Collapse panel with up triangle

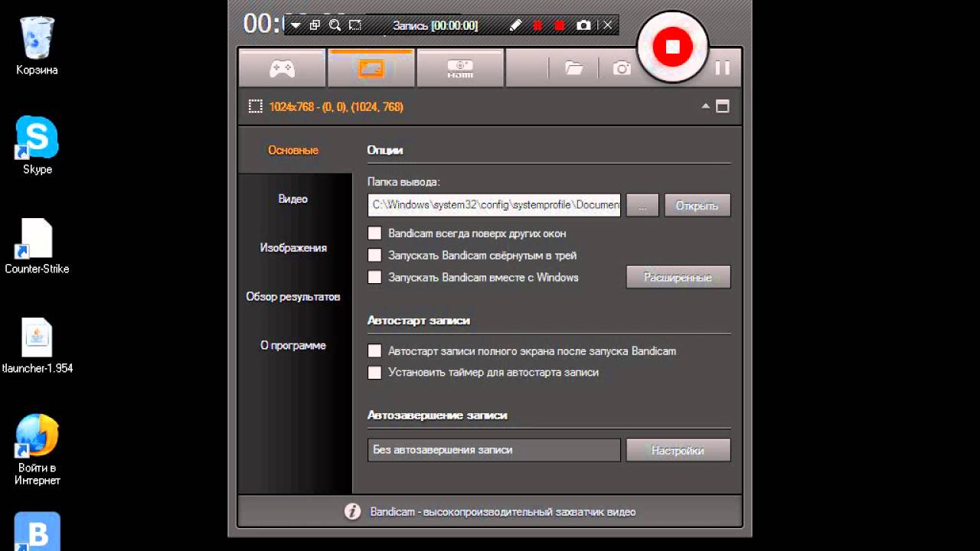[706, 106]
